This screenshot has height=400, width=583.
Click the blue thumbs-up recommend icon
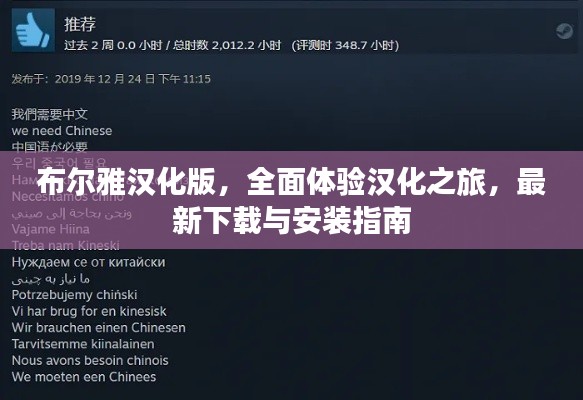point(33,30)
